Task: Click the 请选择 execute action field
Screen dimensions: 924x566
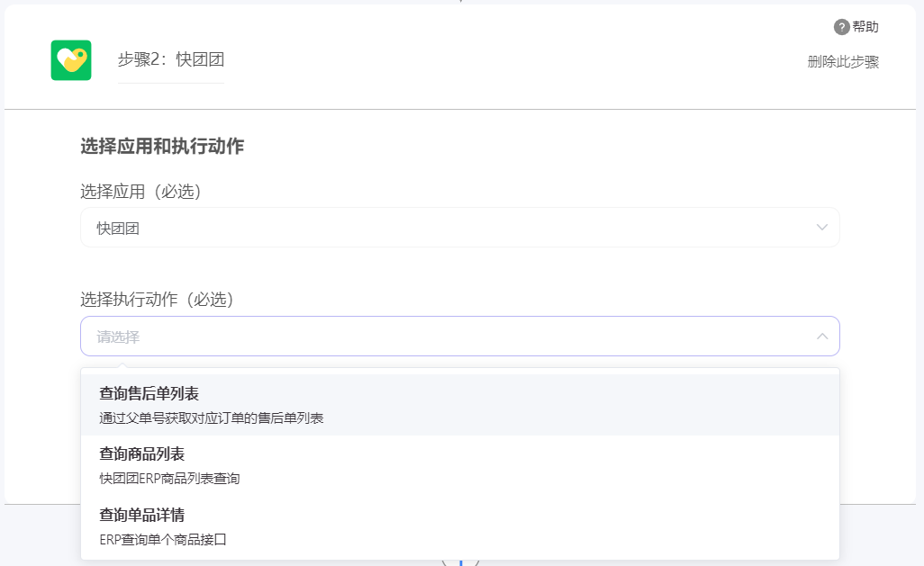Action: 459,337
